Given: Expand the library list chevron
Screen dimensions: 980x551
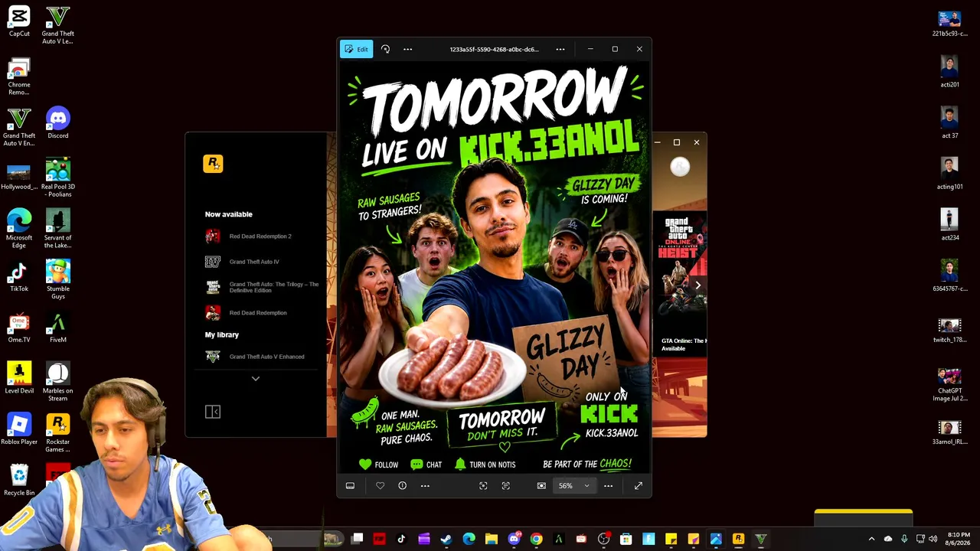Looking at the screenshot, I should (x=256, y=379).
